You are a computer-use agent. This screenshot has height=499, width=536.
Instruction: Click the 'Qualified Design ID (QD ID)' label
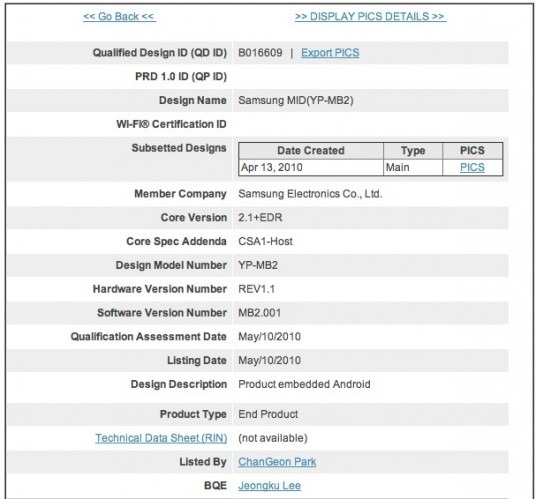pyautogui.click(x=160, y=53)
